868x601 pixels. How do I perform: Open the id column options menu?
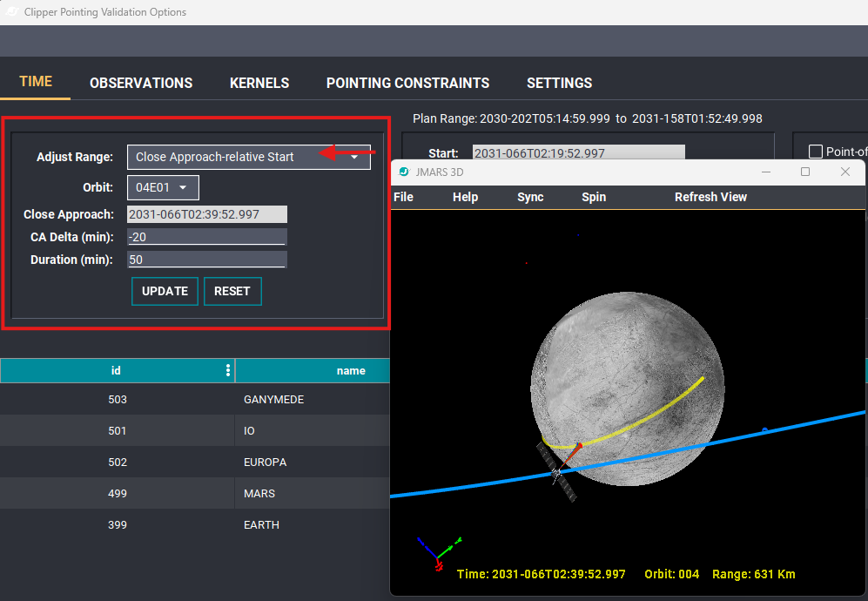228,370
